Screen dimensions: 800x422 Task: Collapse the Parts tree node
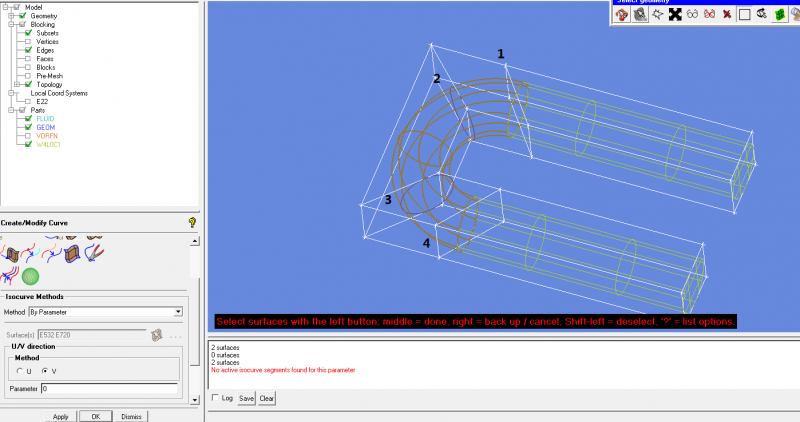click(x=11, y=110)
